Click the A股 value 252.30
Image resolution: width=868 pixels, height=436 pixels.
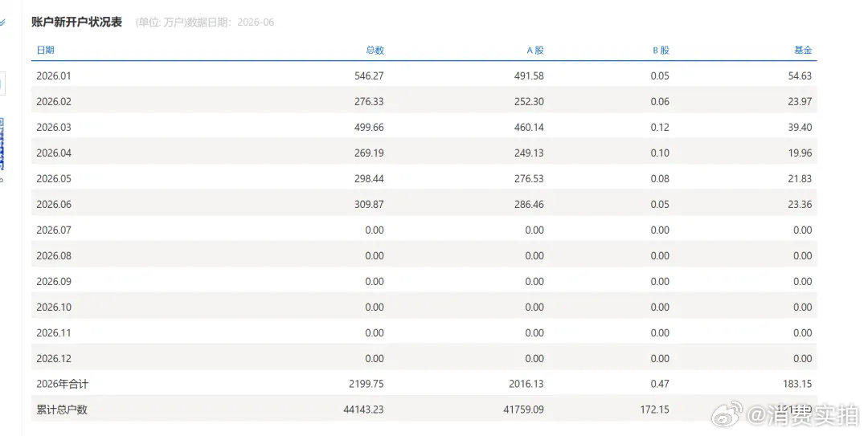click(529, 101)
